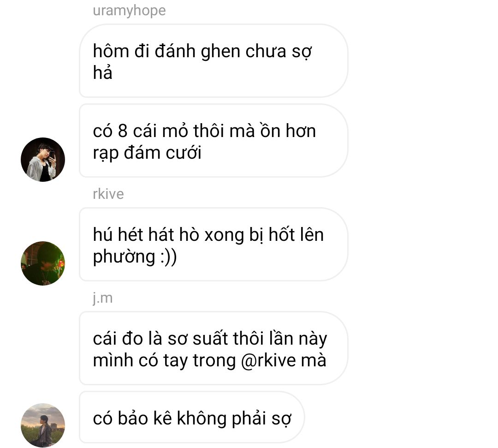The height and width of the screenshot is (448, 498).
Task: Open j.m's sunset profile picture
Action: pyautogui.click(x=43, y=425)
